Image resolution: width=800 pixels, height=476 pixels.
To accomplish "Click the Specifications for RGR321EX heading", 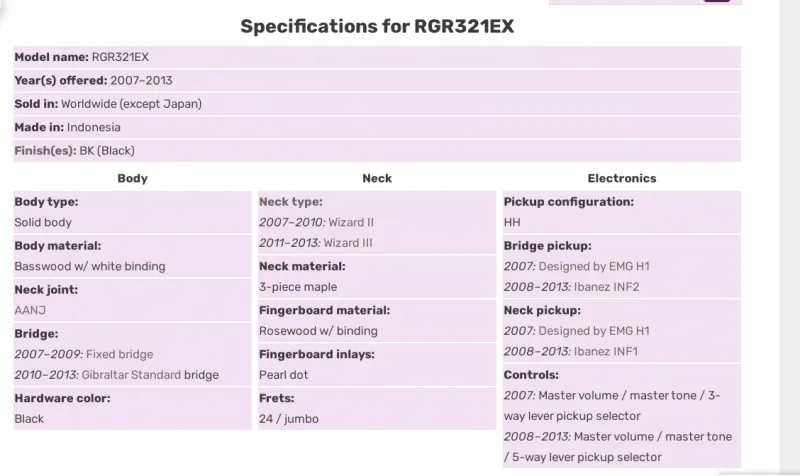I will tap(377, 26).
